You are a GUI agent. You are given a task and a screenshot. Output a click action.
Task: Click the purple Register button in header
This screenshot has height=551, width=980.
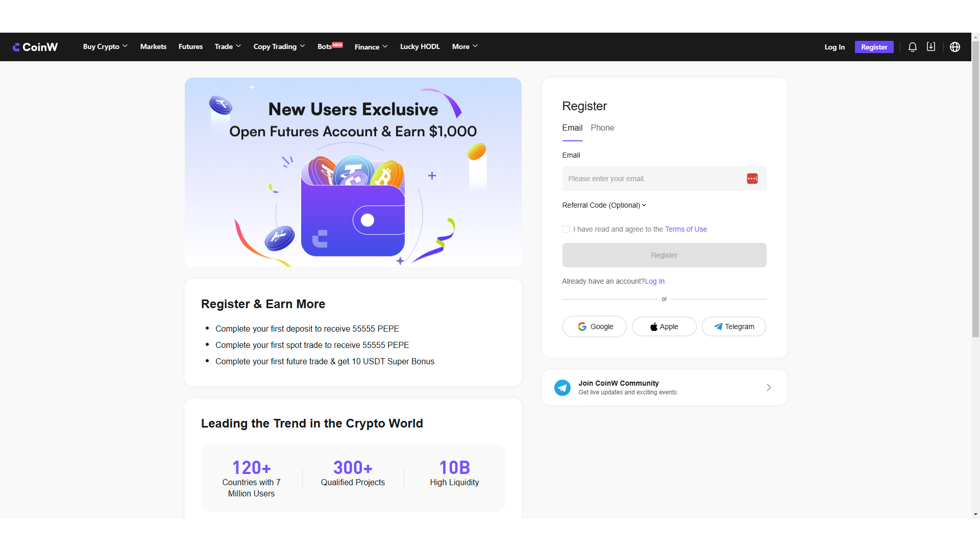pyautogui.click(x=874, y=47)
